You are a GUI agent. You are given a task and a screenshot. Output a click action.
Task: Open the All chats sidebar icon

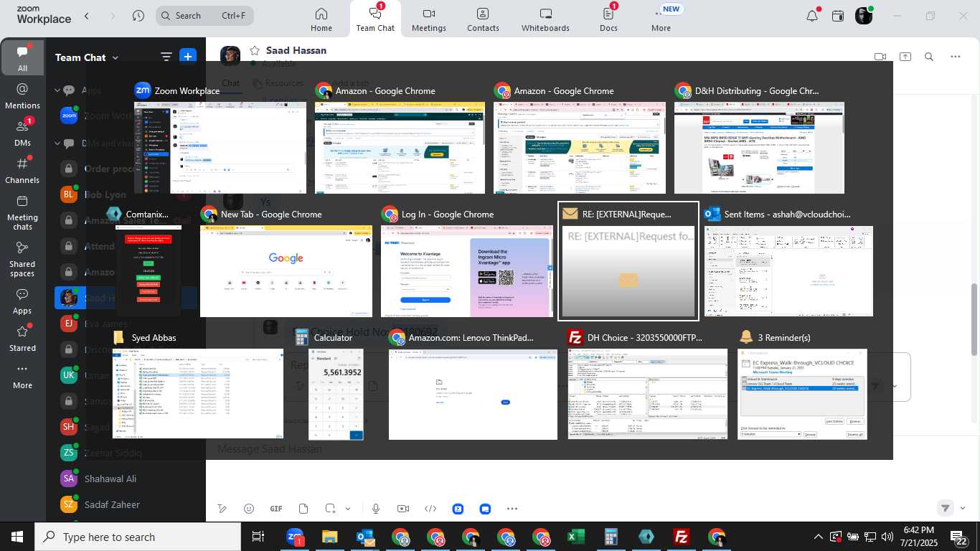22,58
